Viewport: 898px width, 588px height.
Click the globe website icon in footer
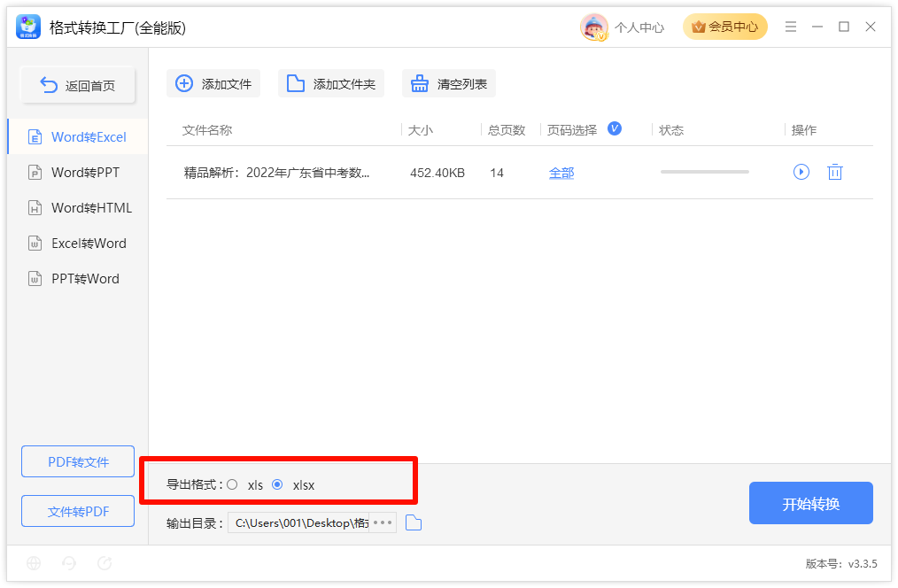point(34,563)
